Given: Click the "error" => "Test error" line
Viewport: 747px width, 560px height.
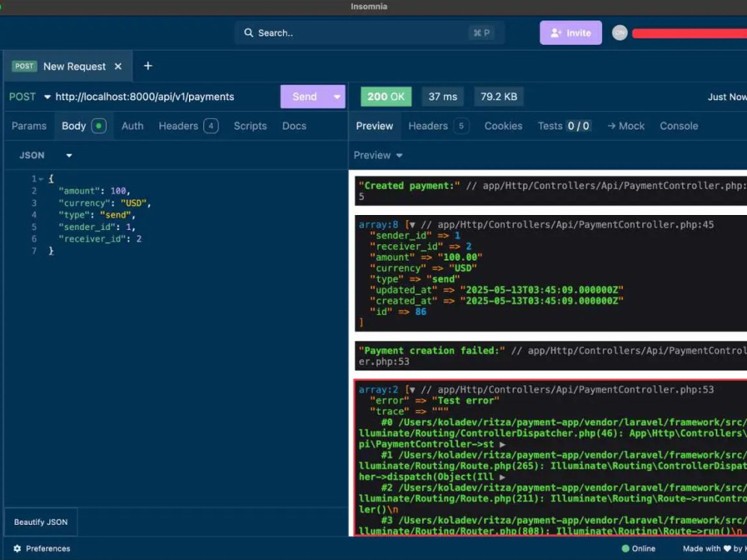Looking at the screenshot, I should coord(435,401).
